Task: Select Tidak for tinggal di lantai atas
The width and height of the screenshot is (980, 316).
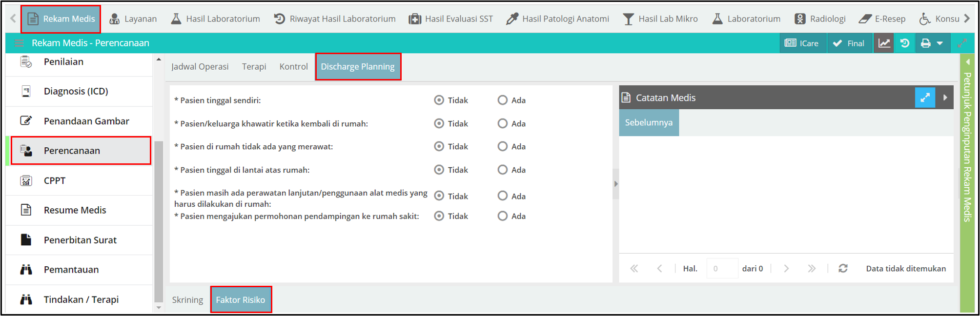Action: coord(439,170)
